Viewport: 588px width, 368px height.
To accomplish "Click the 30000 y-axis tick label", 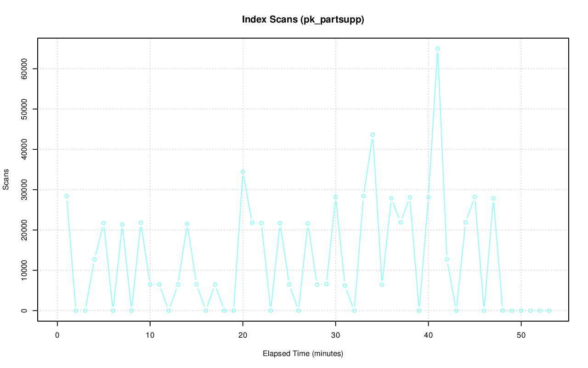I will pyautogui.click(x=24, y=190).
